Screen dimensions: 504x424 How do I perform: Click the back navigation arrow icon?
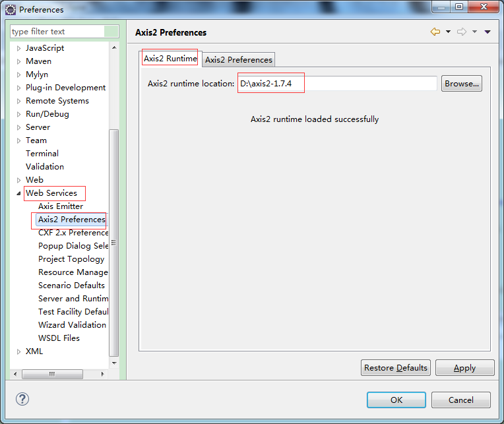tap(435, 32)
